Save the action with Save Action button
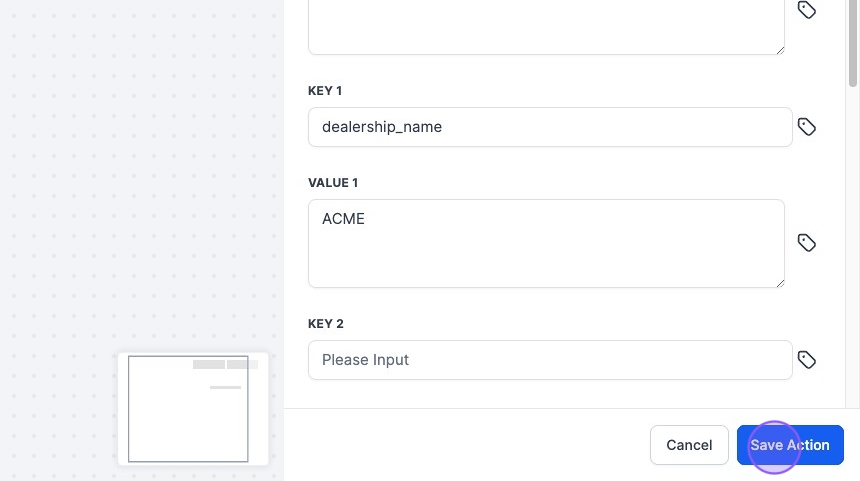Viewport: 860px width, 481px height. point(790,445)
